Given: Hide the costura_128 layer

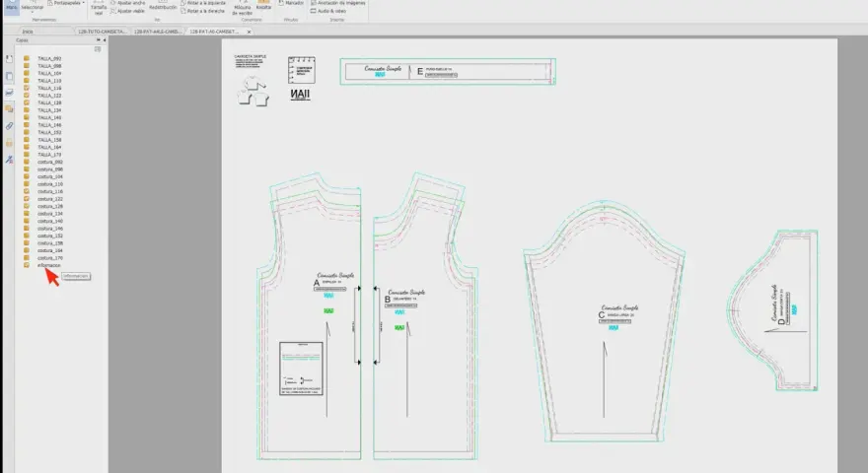Looking at the screenshot, I should point(26,206).
